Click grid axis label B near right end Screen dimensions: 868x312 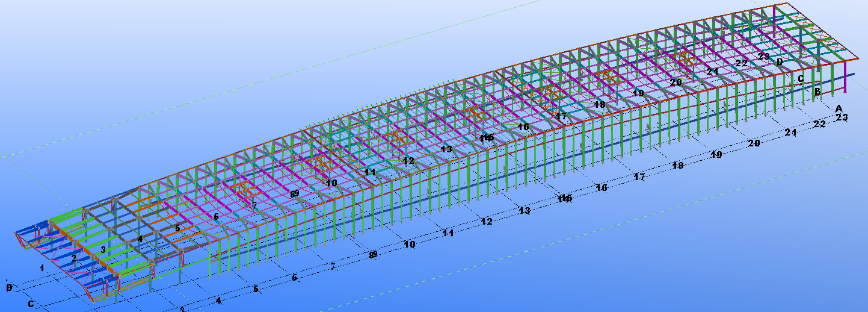(817, 92)
